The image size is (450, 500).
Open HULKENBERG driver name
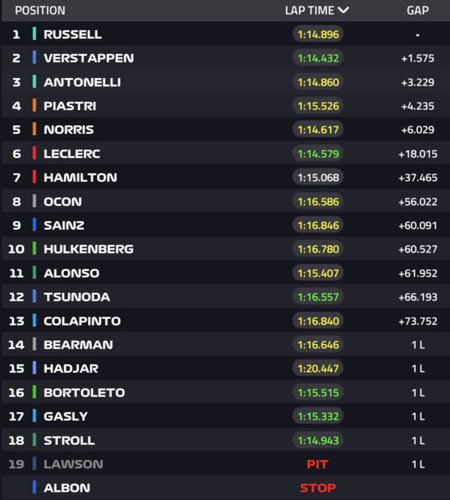click(x=89, y=249)
